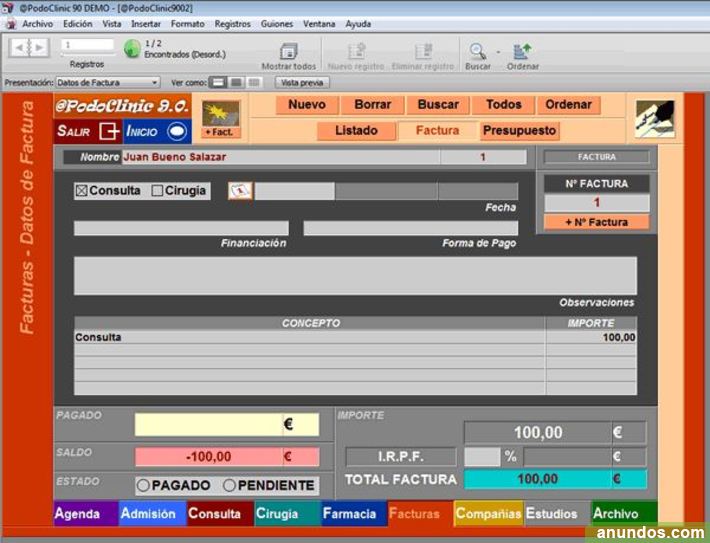Viewport: 710px width, 543px height.
Task: Open the Buscar dropdown arrow
Action: pos(498,52)
